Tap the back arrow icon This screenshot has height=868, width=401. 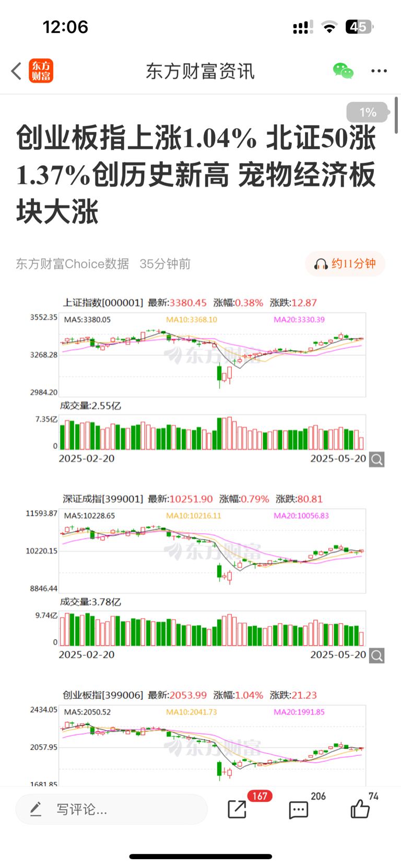[x=16, y=71]
